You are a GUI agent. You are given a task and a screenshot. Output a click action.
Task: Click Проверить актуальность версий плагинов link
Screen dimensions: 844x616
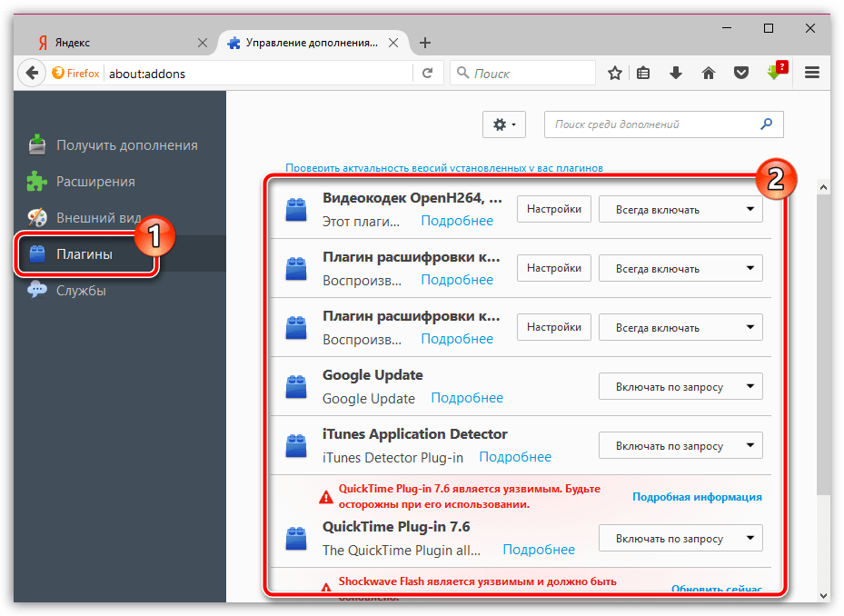coord(444,168)
